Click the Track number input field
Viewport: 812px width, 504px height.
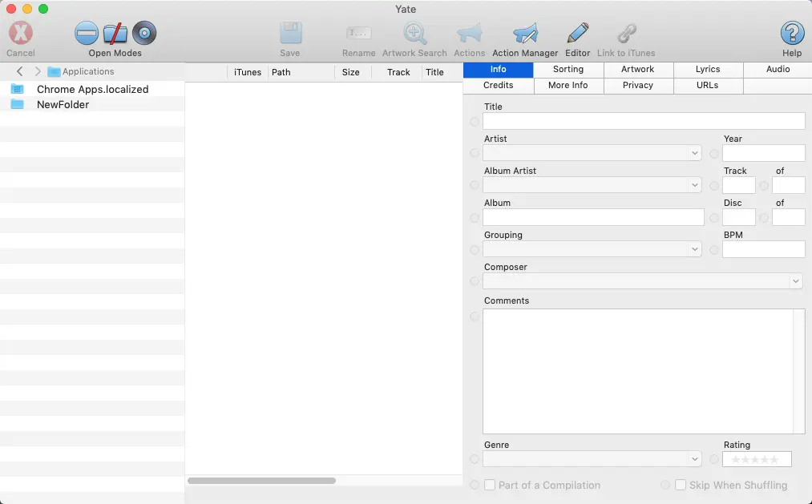tap(739, 185)
